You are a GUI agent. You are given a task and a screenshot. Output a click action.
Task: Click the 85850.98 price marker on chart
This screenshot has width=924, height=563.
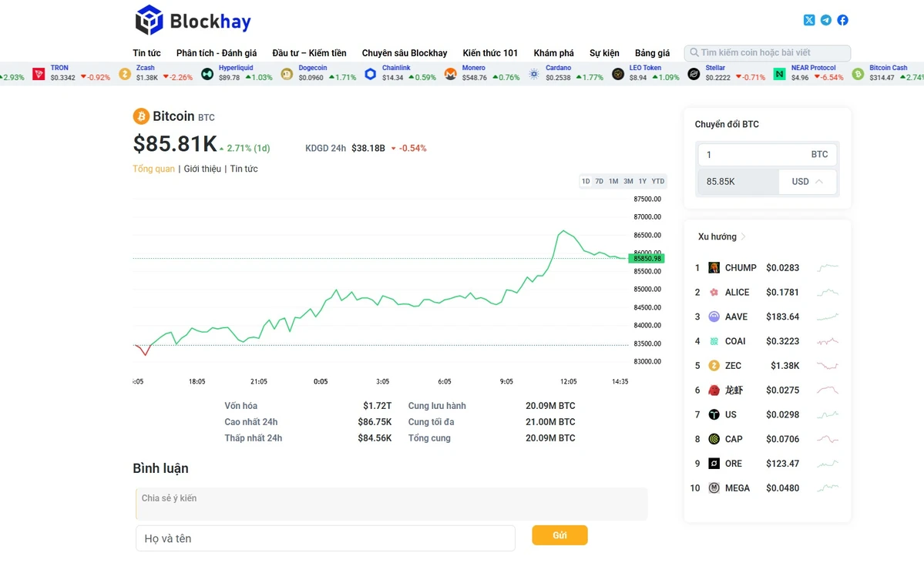[647, 259]
